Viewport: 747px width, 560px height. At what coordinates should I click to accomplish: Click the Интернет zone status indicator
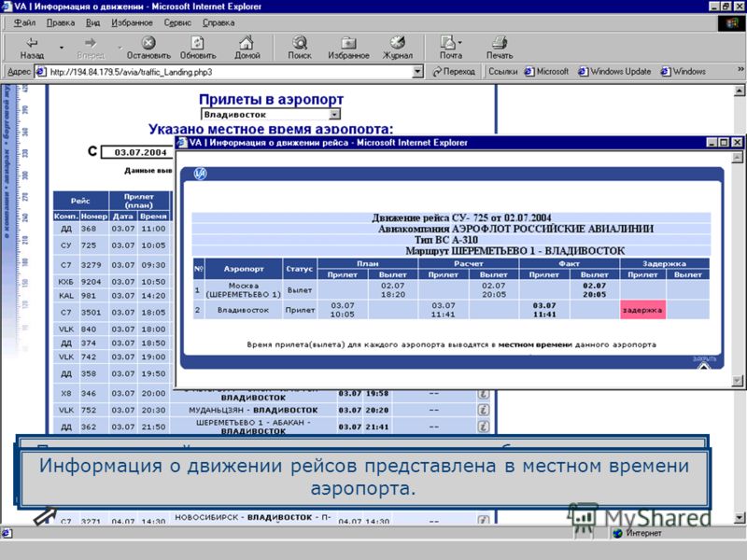pyautogui.click(x=638, y=533)
